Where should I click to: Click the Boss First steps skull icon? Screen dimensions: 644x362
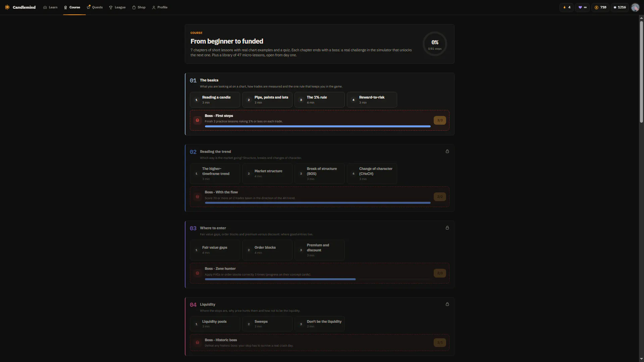point(198,120)
